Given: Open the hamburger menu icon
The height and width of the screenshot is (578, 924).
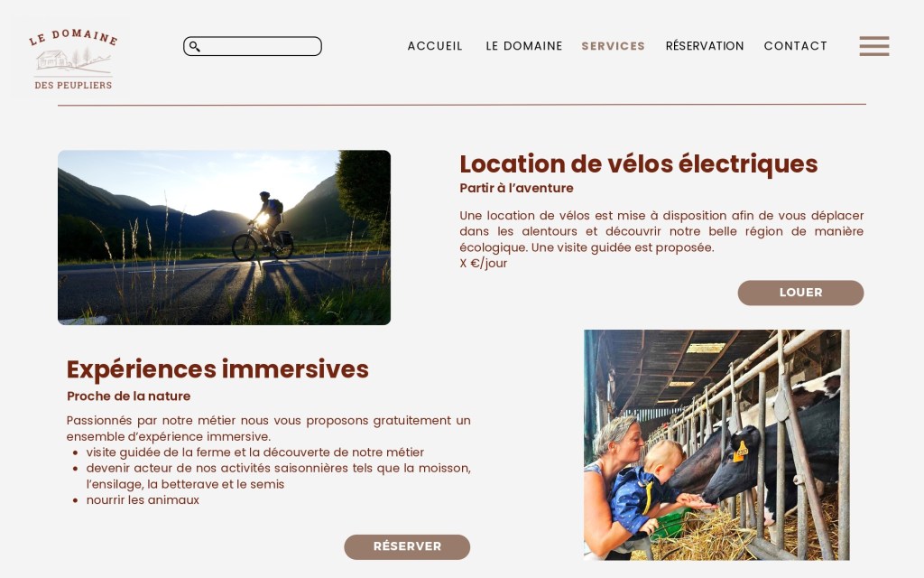Looking at the screenshot, I should 873,46.
